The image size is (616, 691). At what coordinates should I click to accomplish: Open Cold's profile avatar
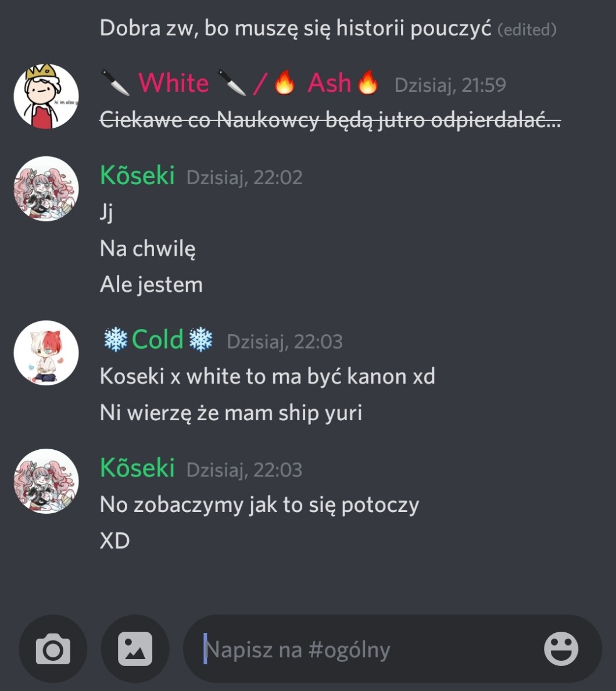point(46,353)
